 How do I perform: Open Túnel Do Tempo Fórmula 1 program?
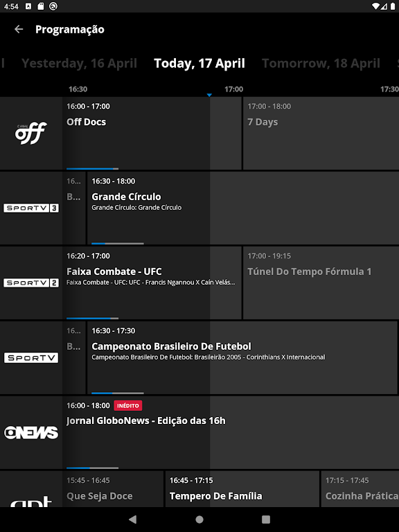(321, 283)
